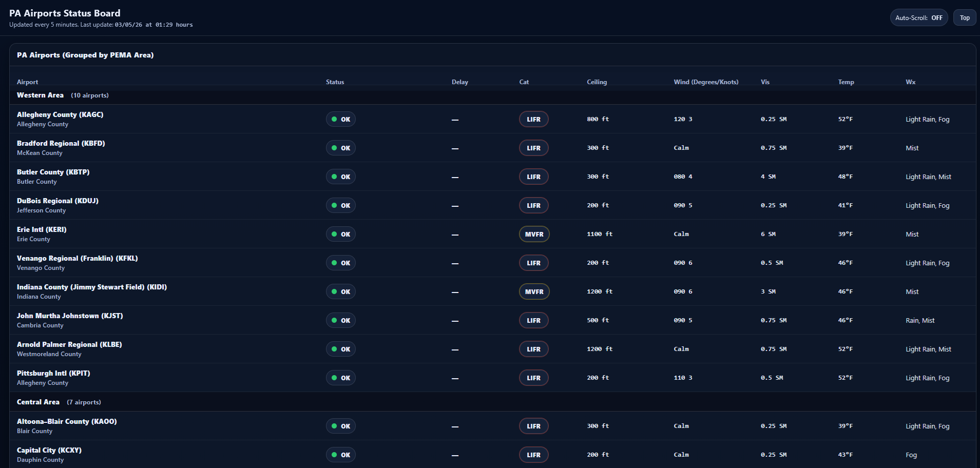Image resolution: width=980 pixels, height=468 pixels.
Task: Click the LIFR category badge for Bradford Regional
Action: click(x=533, y=148)
